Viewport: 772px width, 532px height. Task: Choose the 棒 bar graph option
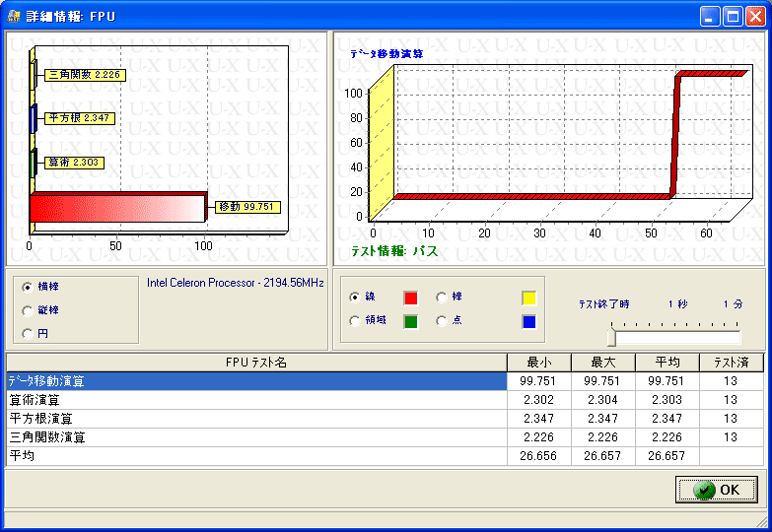441,297
